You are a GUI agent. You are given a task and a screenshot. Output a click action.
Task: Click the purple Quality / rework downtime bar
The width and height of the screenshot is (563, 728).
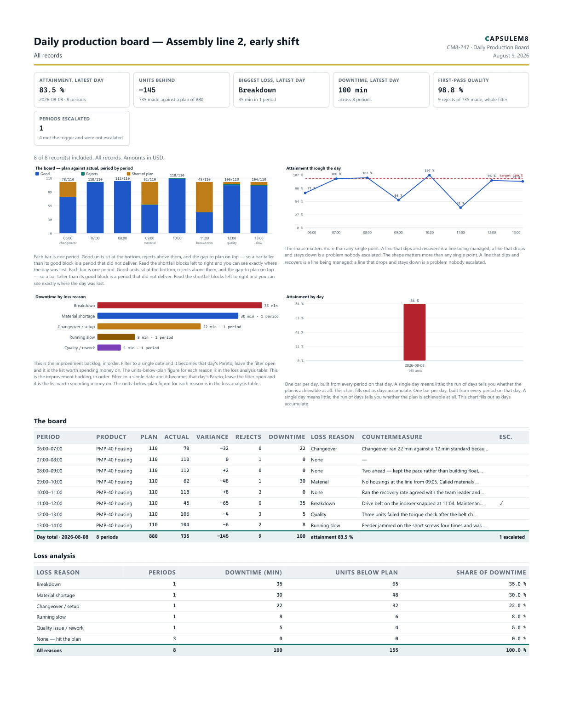[109, 348]
